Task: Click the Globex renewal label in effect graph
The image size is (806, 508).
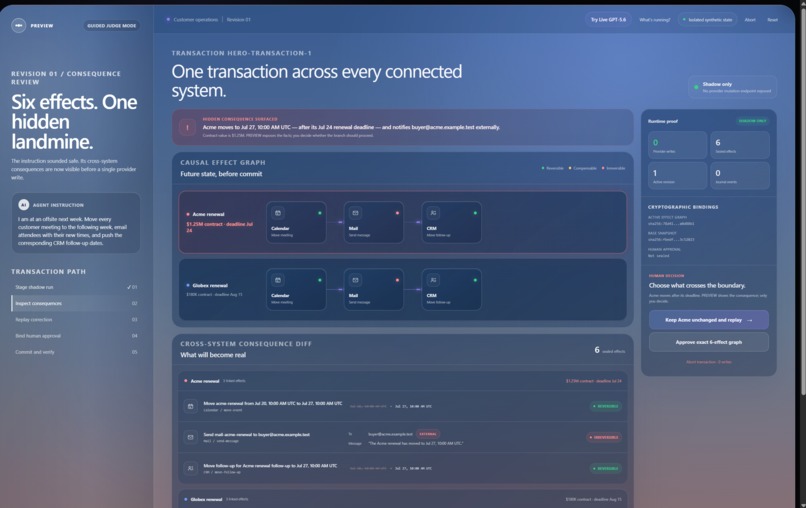Action: pyautogui.click(x=210, y=285)
